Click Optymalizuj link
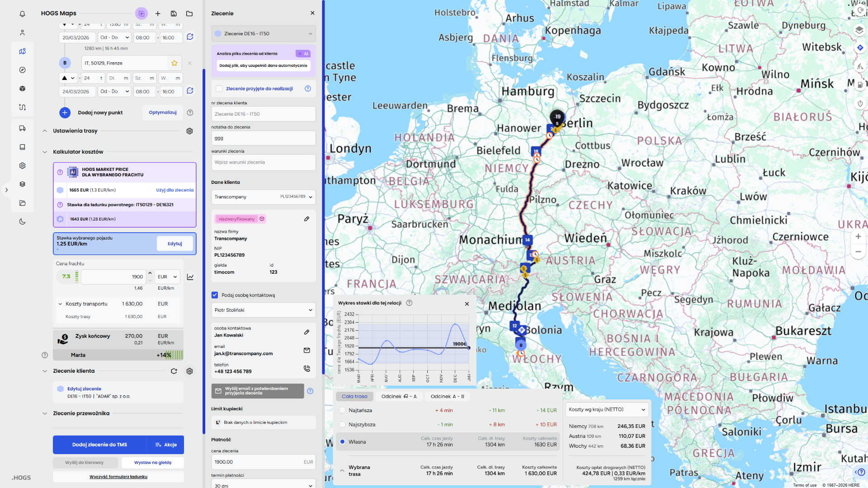Image resolution: width=868 pixels, height=488 pixels. (162, 113)
